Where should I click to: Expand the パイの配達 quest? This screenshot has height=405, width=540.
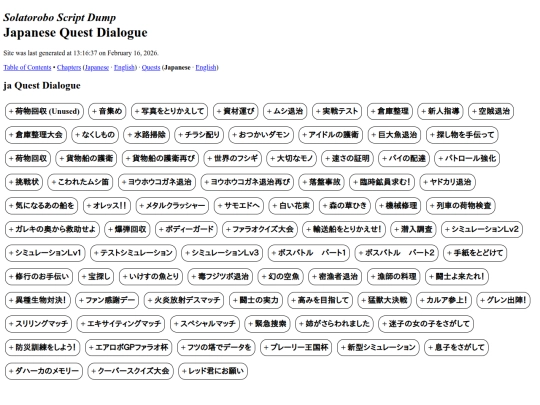[x=404, y=158]
